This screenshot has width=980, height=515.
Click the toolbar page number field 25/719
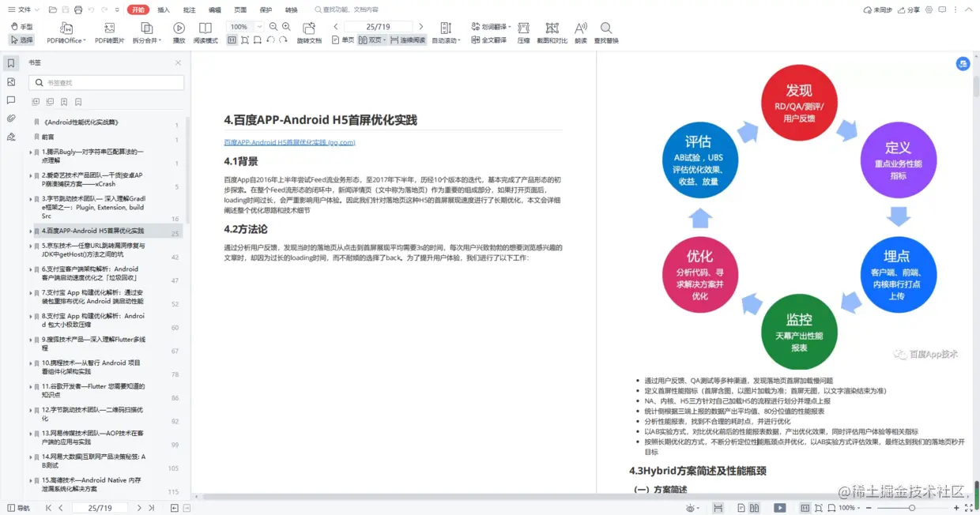pyautogui.click(x=378, y=27)
